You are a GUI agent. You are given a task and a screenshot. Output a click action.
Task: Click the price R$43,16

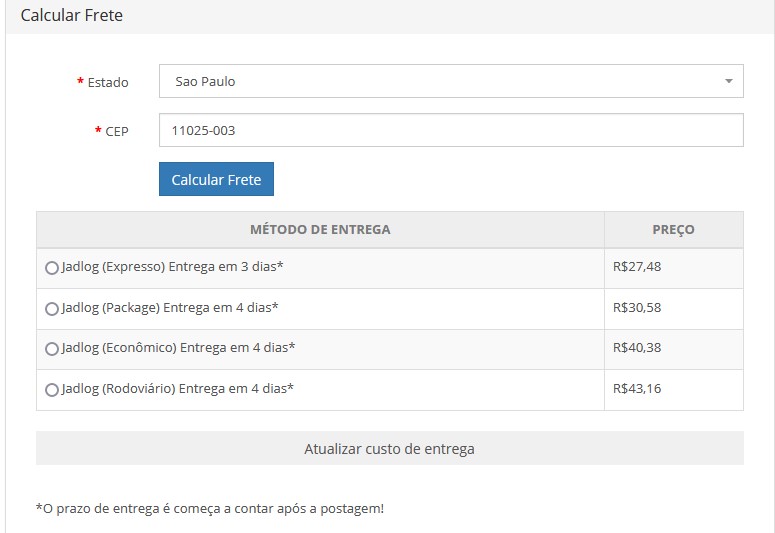click(x=637, y=389)
